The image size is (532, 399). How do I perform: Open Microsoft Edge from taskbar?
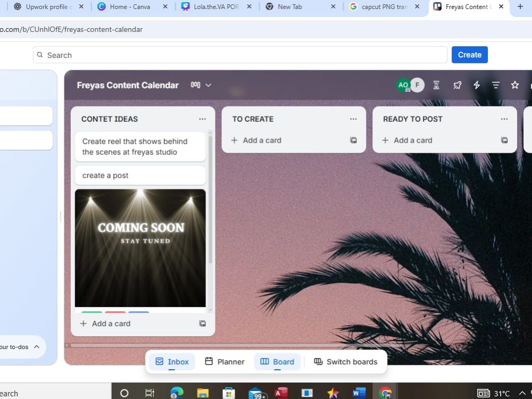tap(177, 393)
